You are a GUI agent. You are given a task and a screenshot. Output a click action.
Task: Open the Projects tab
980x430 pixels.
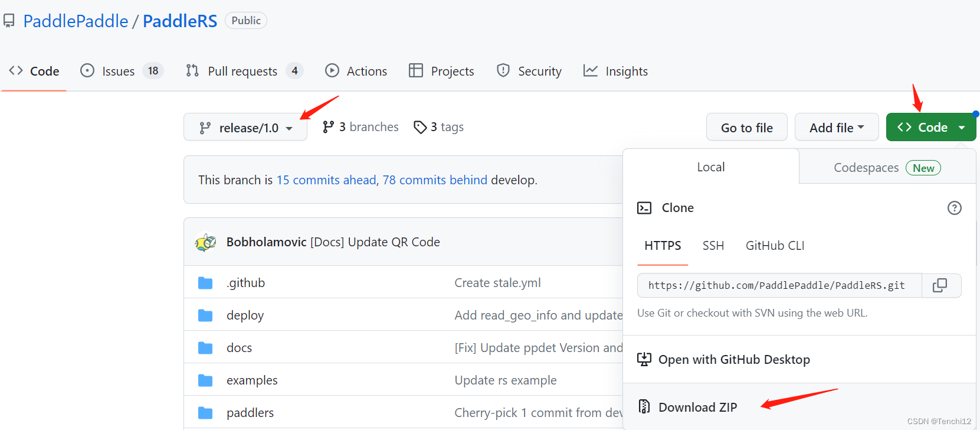tap(441, 71)
